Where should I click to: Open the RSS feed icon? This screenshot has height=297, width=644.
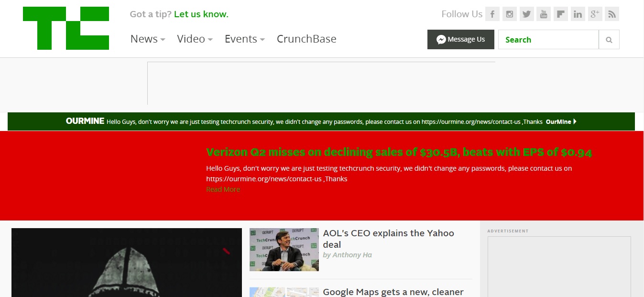pyautogui.click(x=611, y=14)
